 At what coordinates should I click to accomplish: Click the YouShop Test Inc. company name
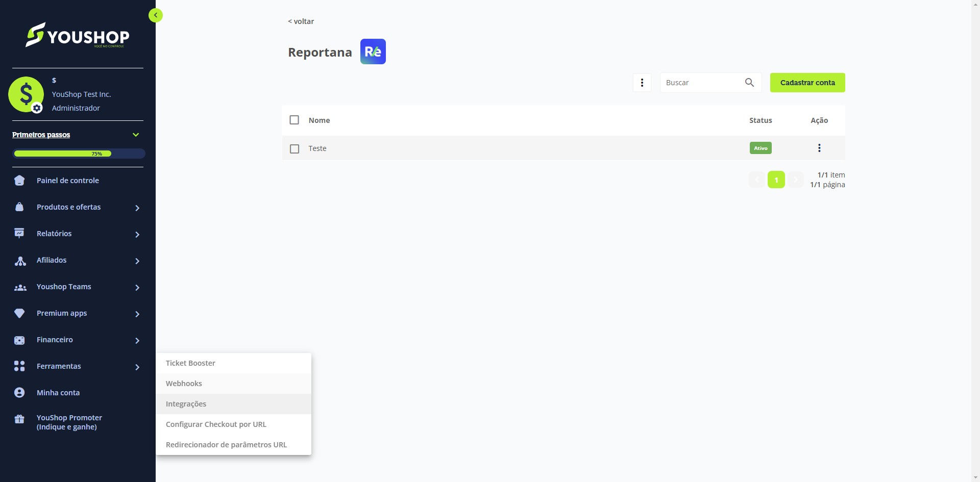(81, 94)
